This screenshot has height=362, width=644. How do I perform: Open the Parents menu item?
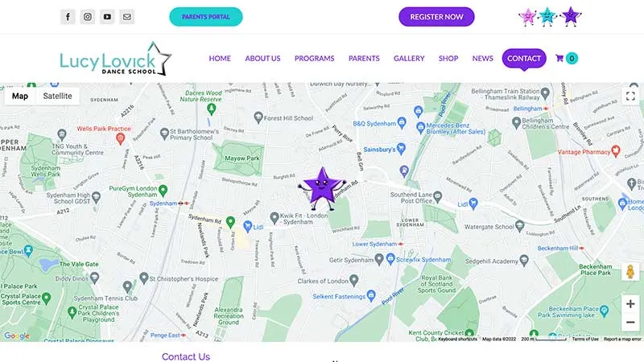[364, 58]
